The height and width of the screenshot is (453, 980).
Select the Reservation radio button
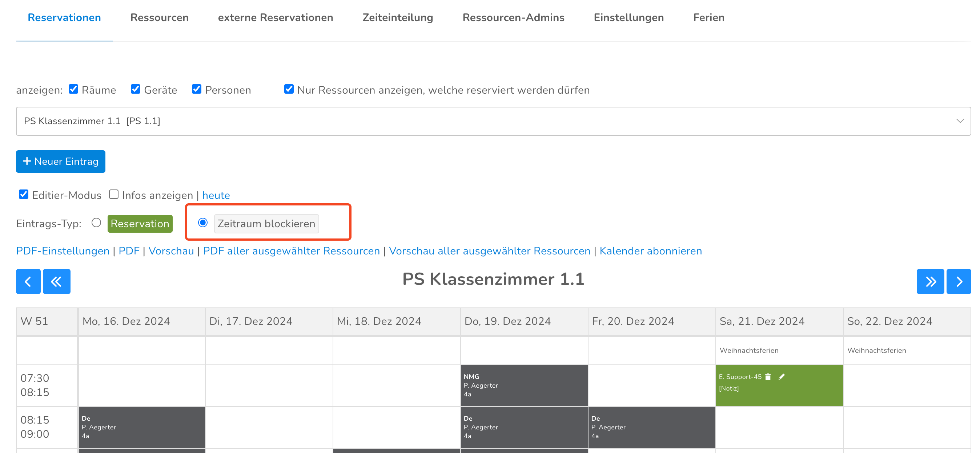96,223
